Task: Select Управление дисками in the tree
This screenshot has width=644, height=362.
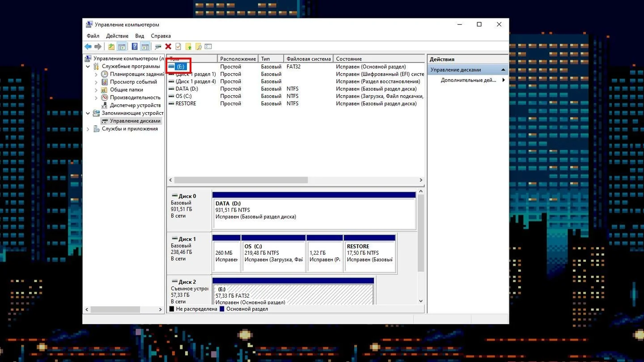Action: tap(135, 121)
